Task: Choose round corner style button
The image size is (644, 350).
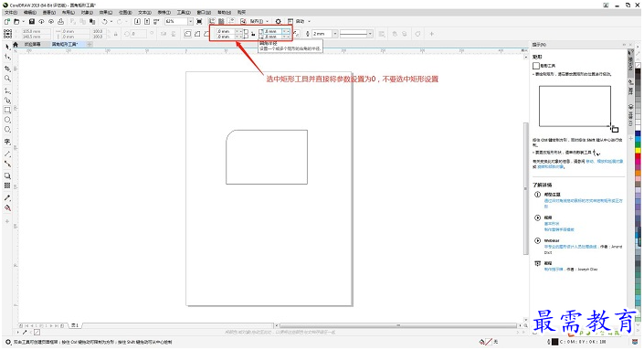Action: 187,34
